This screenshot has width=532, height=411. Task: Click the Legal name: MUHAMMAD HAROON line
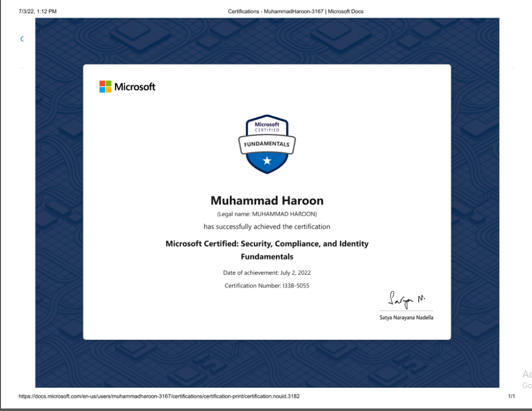coord(267,214)
